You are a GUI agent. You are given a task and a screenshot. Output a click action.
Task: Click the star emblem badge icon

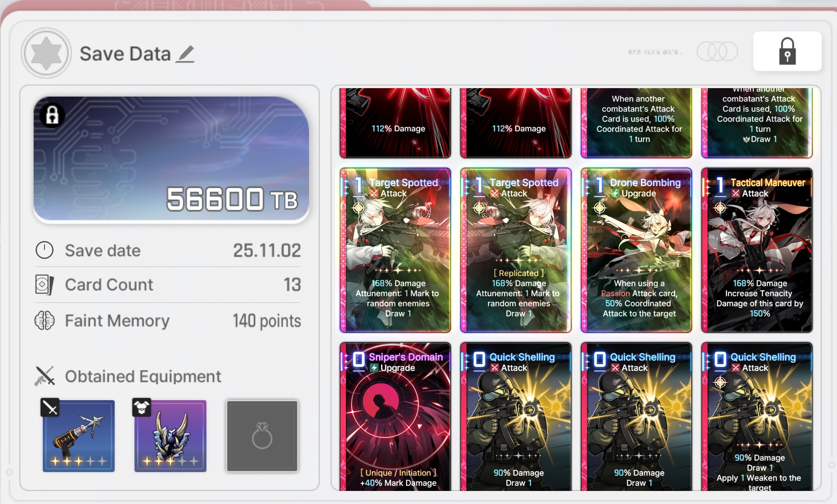tap(46, 53)
